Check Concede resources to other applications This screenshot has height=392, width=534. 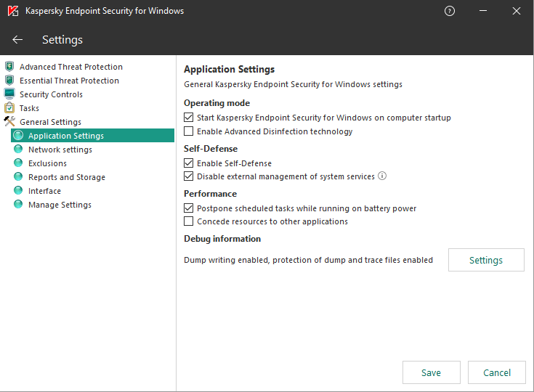tap(189, 221)
